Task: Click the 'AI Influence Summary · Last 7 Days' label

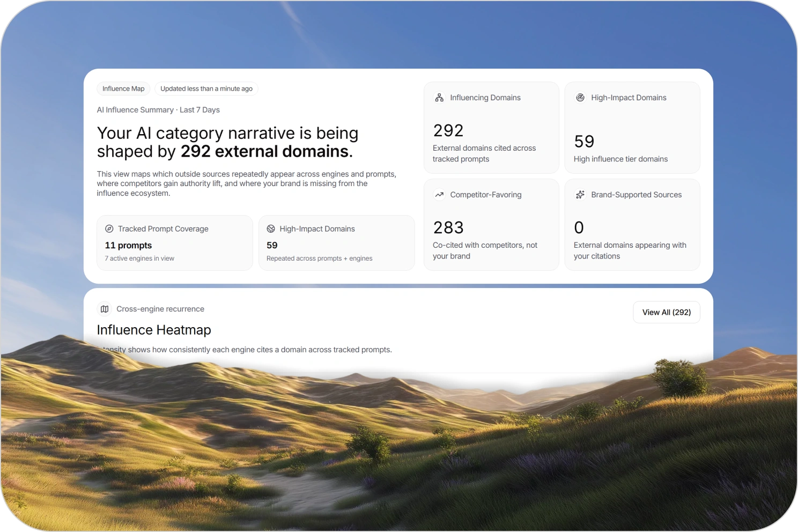Action: click(x=158, y=109)
